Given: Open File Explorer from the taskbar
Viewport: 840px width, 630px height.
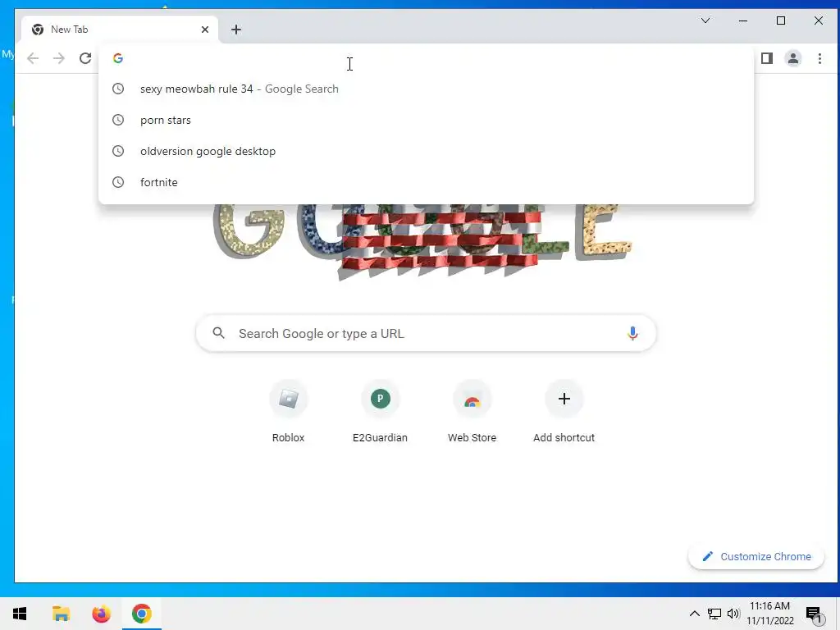Looking at the screenshot, I should coord(61,614).
